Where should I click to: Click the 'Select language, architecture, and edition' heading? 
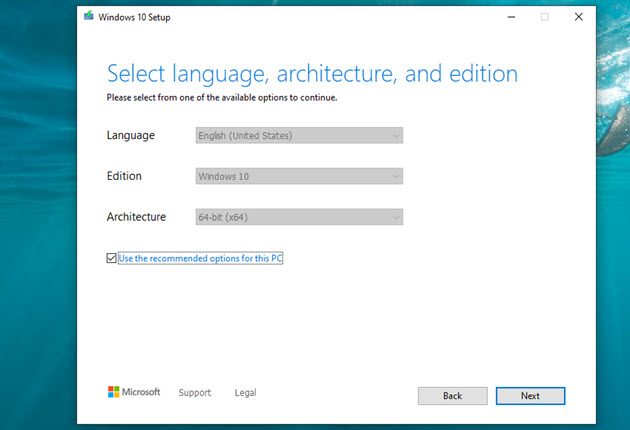312,74
